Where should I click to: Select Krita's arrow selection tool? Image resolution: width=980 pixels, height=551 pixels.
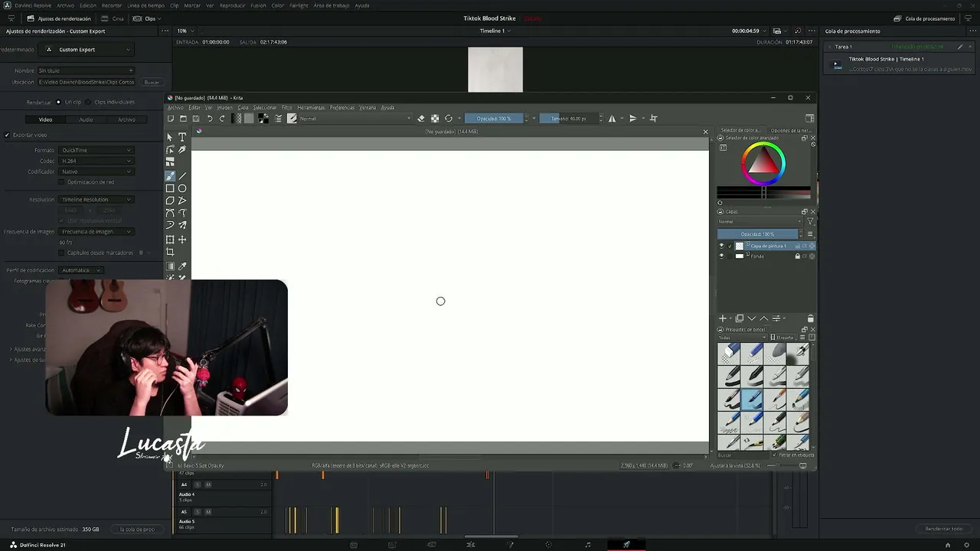click(x=170, y=137)
